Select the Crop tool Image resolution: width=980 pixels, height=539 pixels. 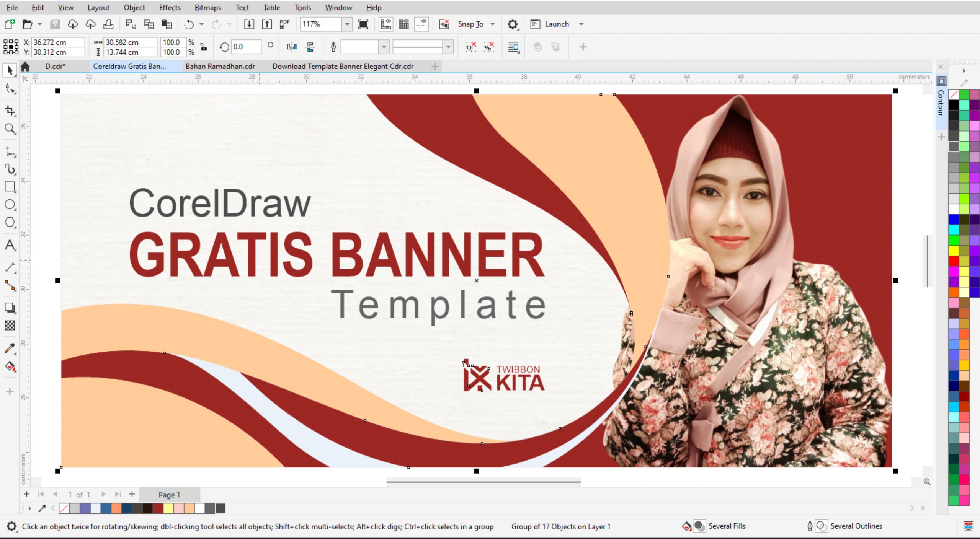(x=10, y=111)
